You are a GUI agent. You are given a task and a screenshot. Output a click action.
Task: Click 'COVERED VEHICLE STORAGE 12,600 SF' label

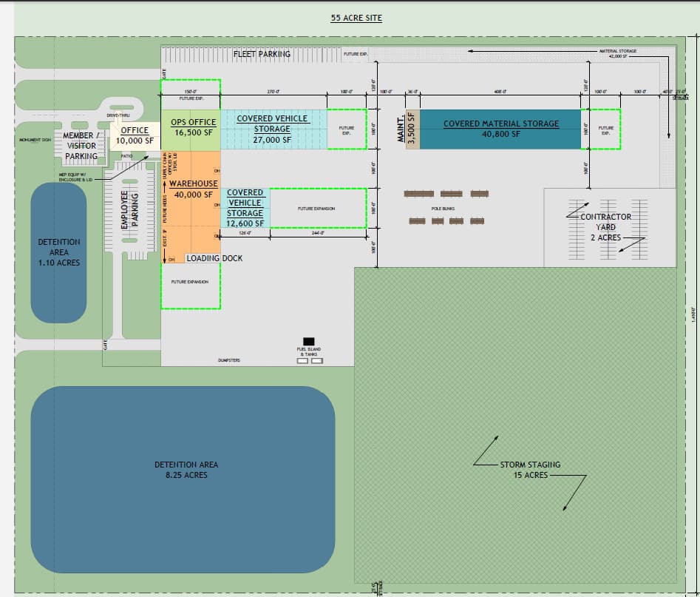(245, 208)
